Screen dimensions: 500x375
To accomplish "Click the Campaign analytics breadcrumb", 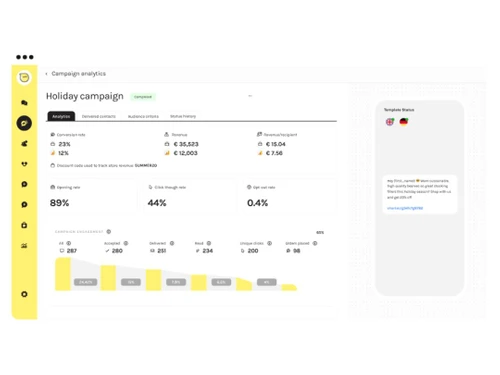I will 79,74.
